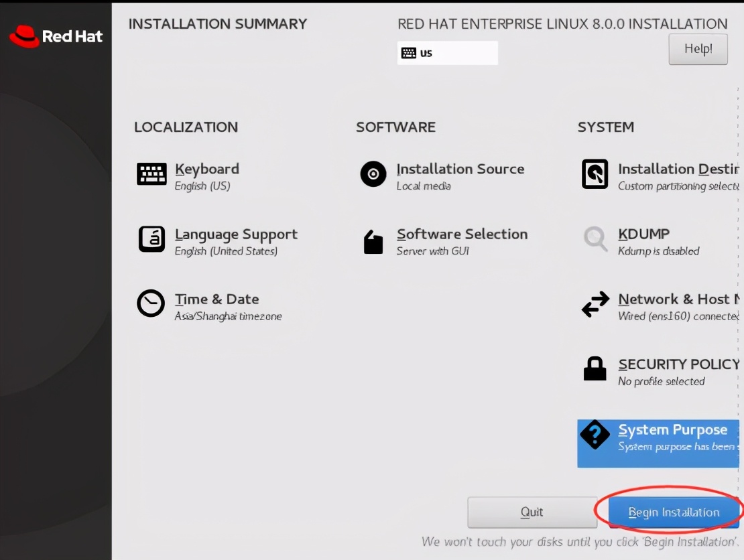This screenshot has width=744, height=560.
Task: Click 'English (United States)' language text
Action: (x=226, y=251)
